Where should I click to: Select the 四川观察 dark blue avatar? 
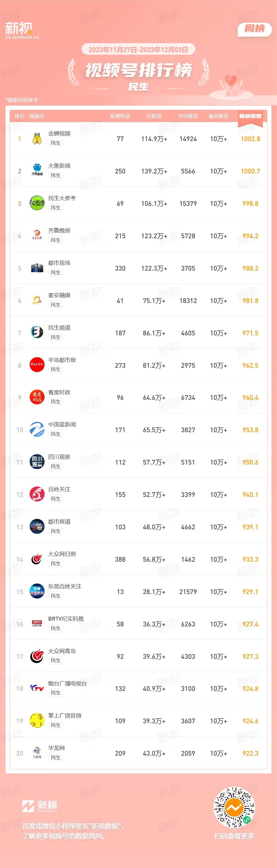37,462
